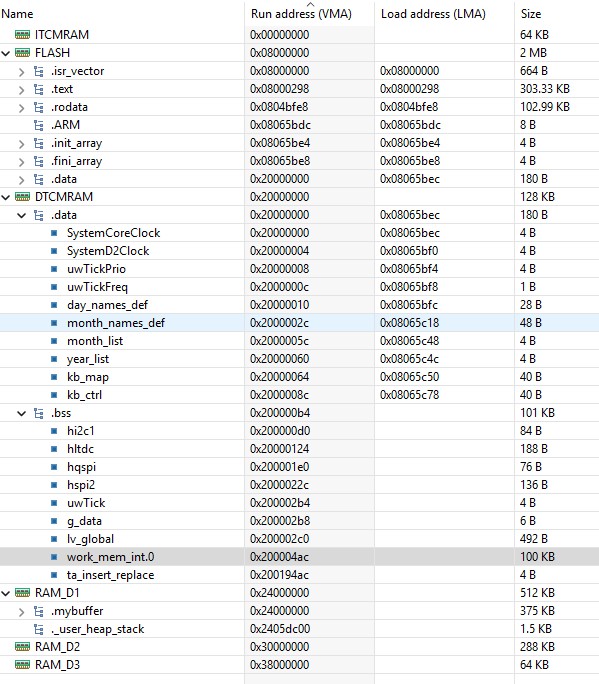Click the .isr_vector section icon

tap(38, 71)
